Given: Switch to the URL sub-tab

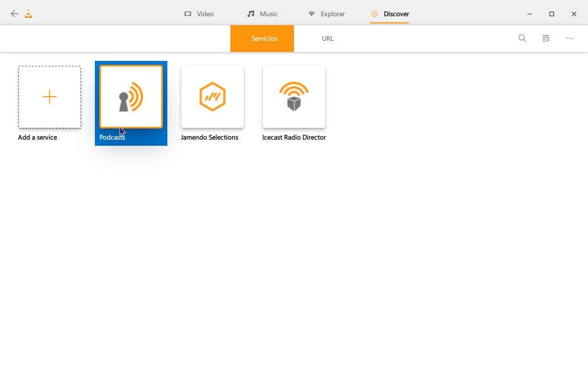Looking at the screenshot, I should click(x=327, y=39).
